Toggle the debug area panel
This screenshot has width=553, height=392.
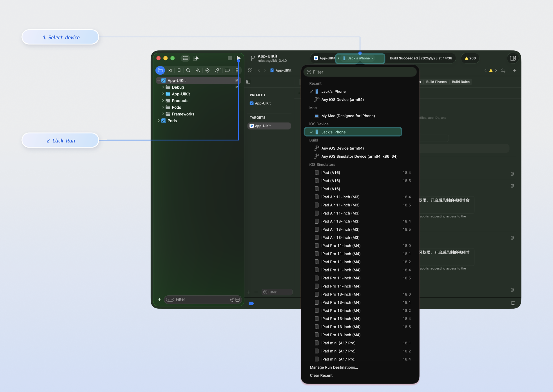513,303
